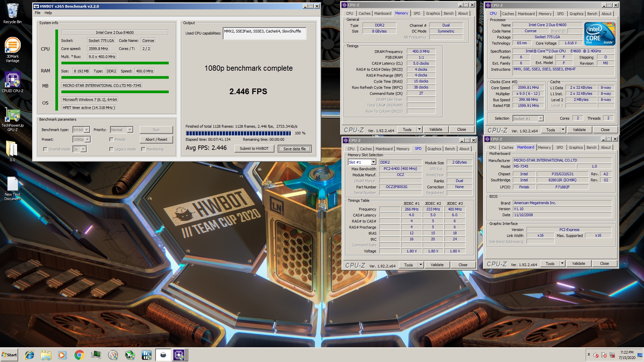Open Graphics tab in Memory CPU-Z window
This screenshot has height=362, width=644.
pos(433,13)
